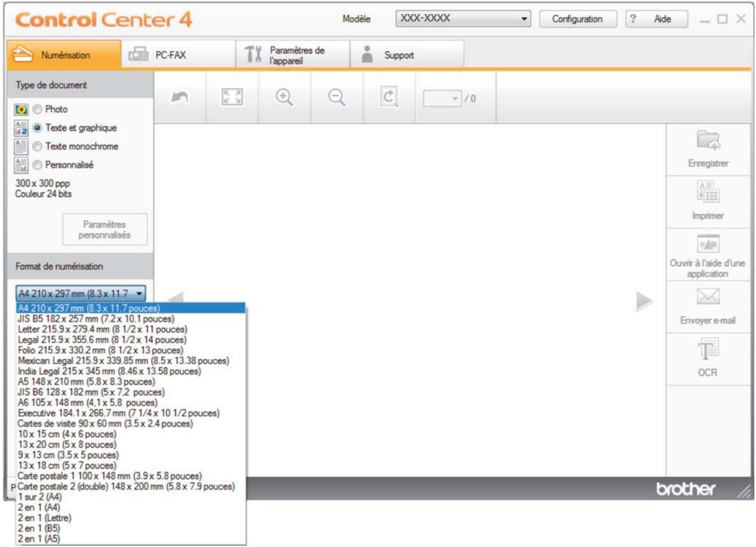Click Ouvrir à l'aide d'une application icon
This screenshot has width=756, height=547.
tap(708, 244)
